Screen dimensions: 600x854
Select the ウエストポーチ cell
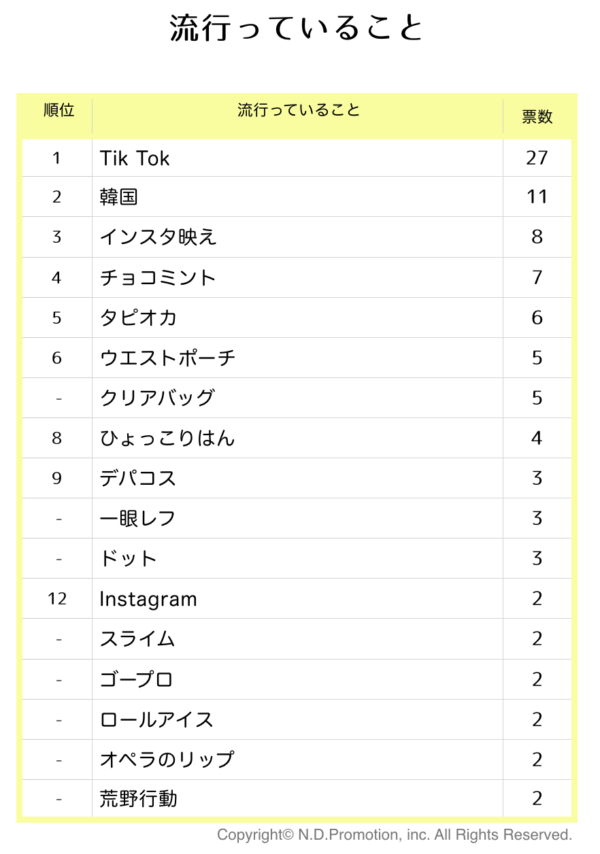point(168,358)
